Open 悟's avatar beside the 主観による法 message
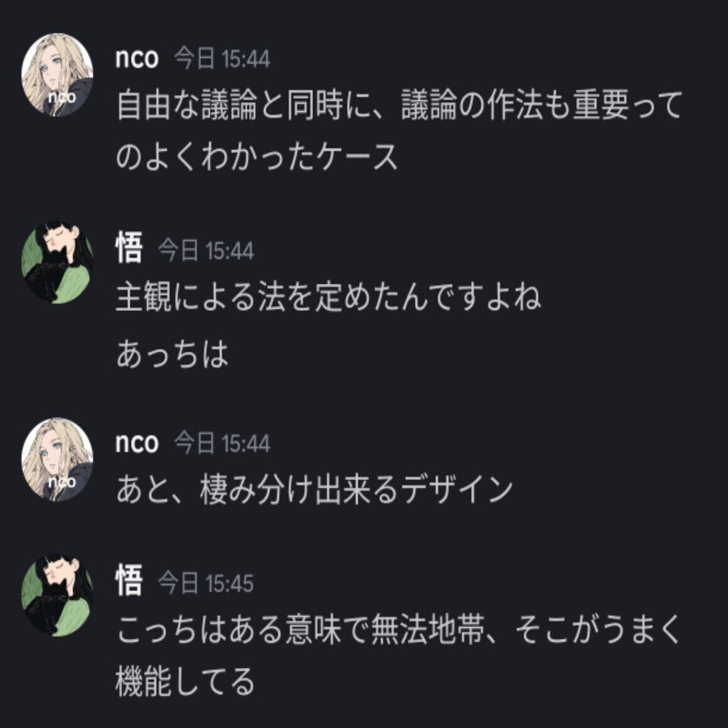728x728 pixels. click(57, 263)
